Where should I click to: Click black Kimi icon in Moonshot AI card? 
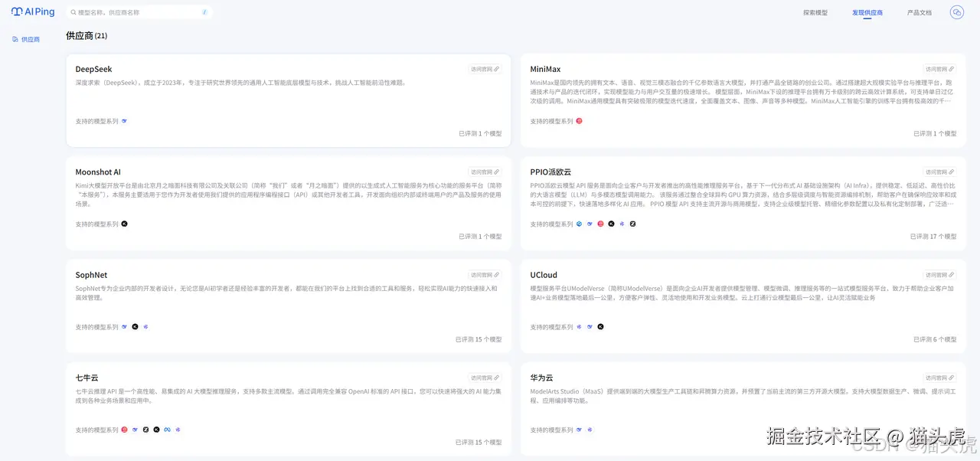coord(124,224)
